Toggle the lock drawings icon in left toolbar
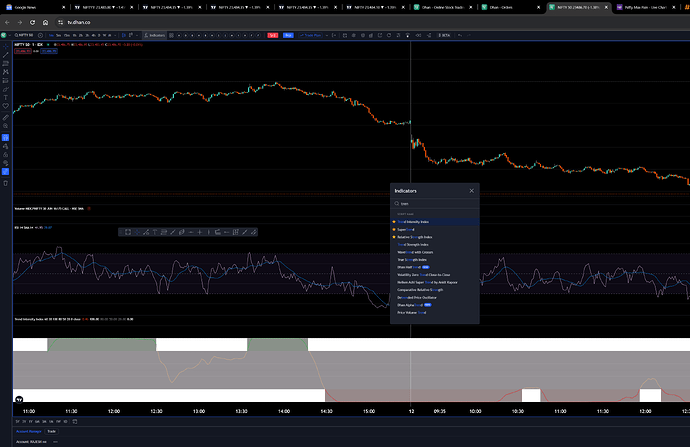690x447 pixels. [x=5, y=154]
